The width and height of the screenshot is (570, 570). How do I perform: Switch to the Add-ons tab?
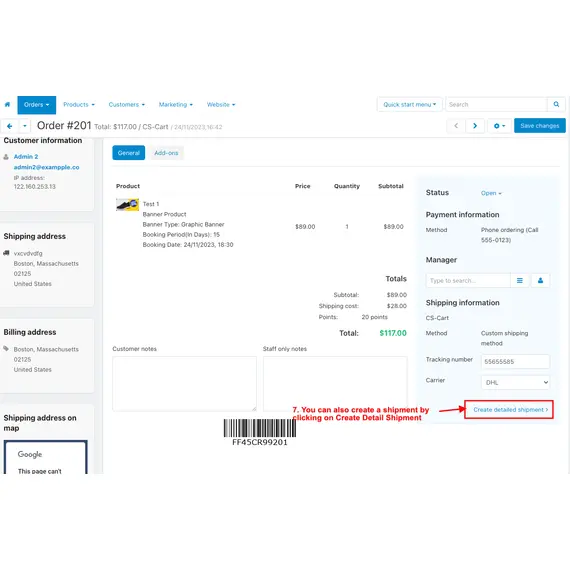tap(166, 153)
